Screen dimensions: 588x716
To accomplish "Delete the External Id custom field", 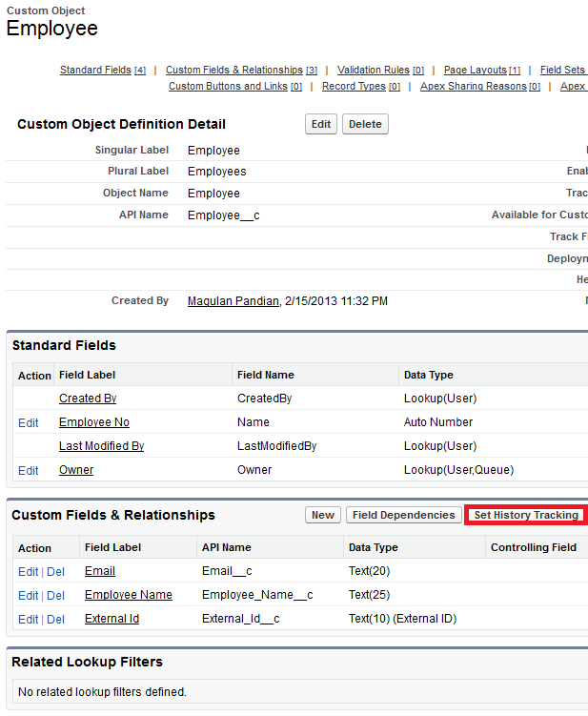I will (x=55, y=619).
